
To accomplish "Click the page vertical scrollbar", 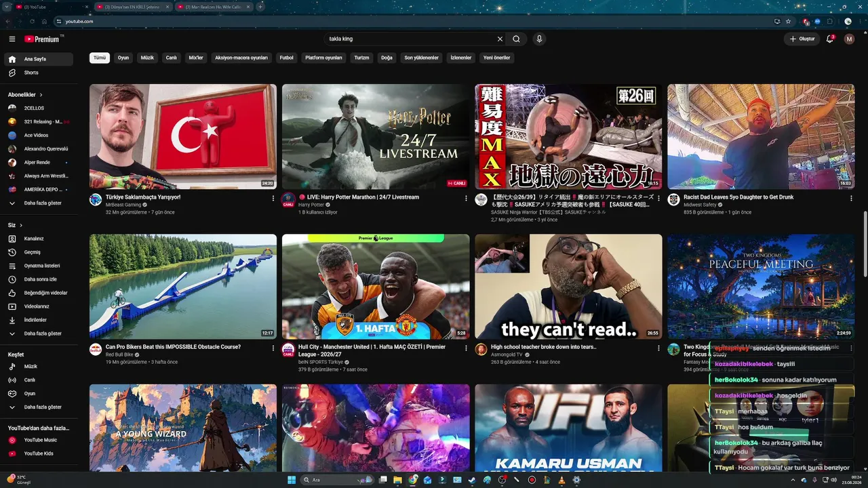I will 865,244.
